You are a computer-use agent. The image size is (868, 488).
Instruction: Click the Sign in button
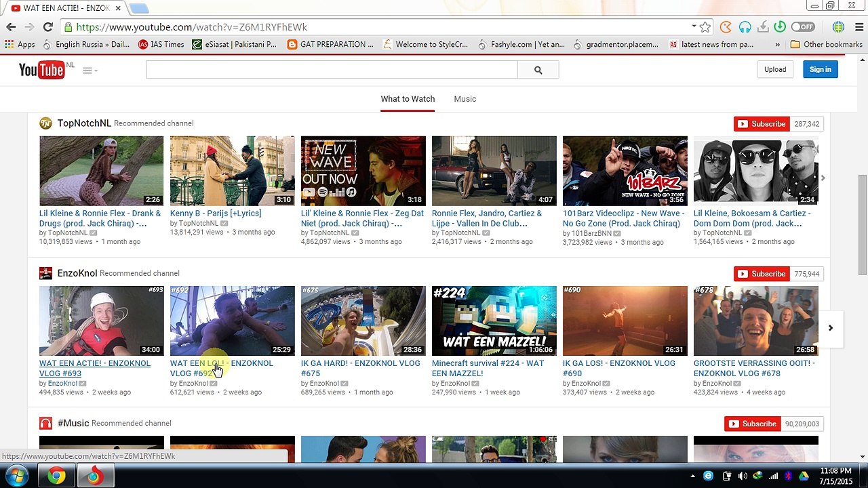click(x=820, y=69)
